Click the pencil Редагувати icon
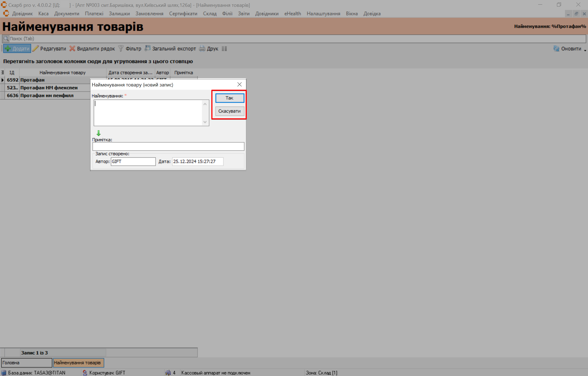 pyautogui.click(x=36, y=49)
